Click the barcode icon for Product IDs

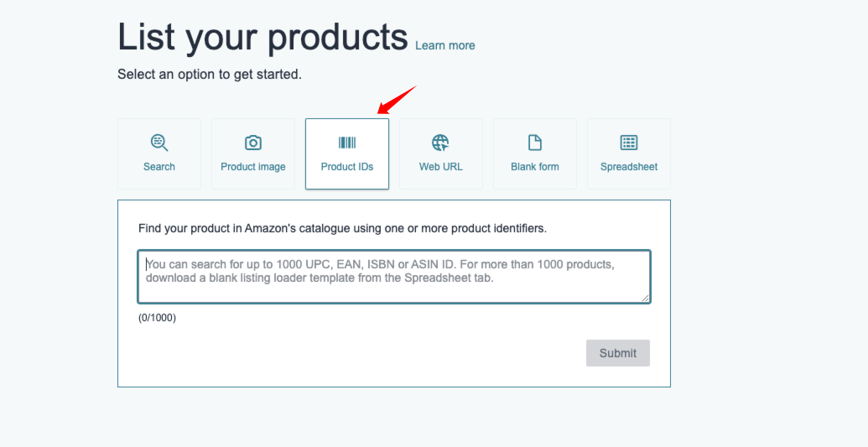(x=347, y=143)
